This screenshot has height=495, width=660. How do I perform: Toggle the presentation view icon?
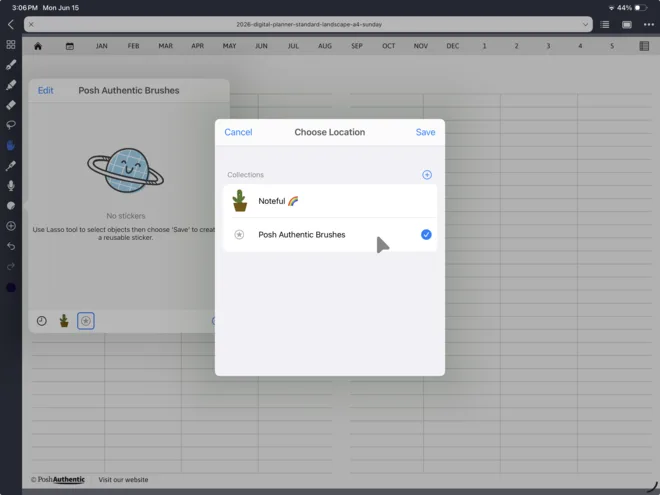(x=627, y=24)
